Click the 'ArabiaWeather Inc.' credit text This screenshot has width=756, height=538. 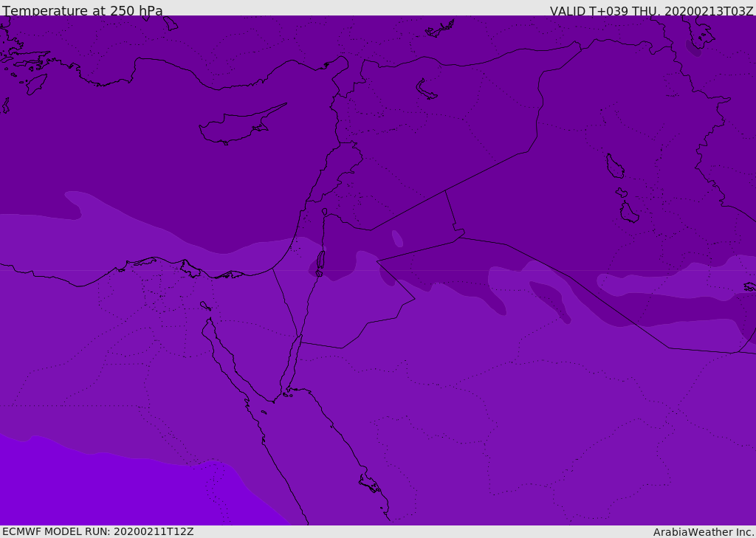(x=704, y=532)
